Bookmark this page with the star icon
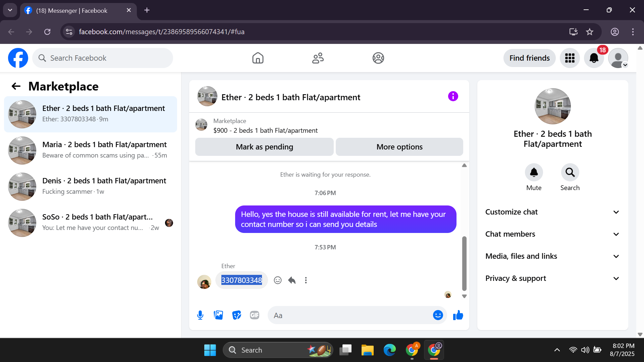Image resolution: width=644 pixels, height=362 pixels. point(590,32)
